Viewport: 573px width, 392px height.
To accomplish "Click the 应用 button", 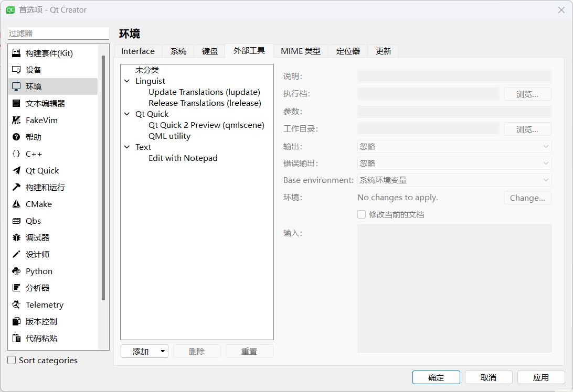I will coord(541,377).
